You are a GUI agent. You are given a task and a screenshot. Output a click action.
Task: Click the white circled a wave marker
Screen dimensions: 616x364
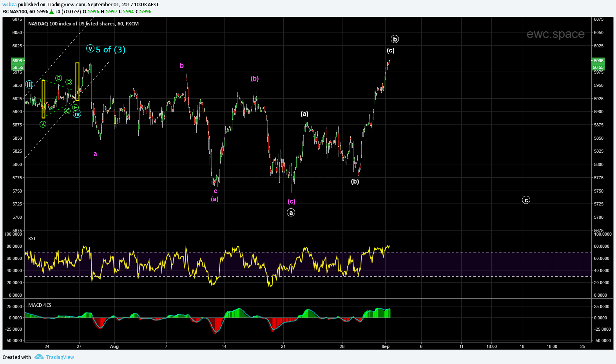pyautogui.click(x=291, y=213)
